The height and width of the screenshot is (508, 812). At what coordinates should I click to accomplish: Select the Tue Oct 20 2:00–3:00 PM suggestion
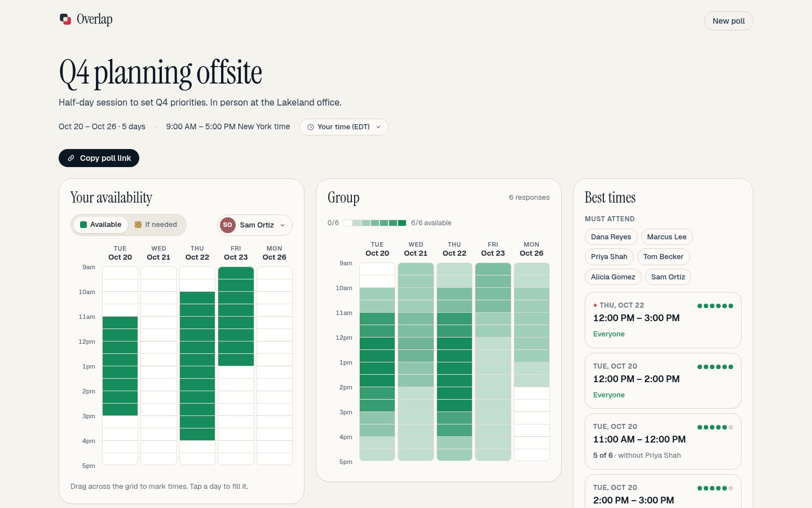663,491
